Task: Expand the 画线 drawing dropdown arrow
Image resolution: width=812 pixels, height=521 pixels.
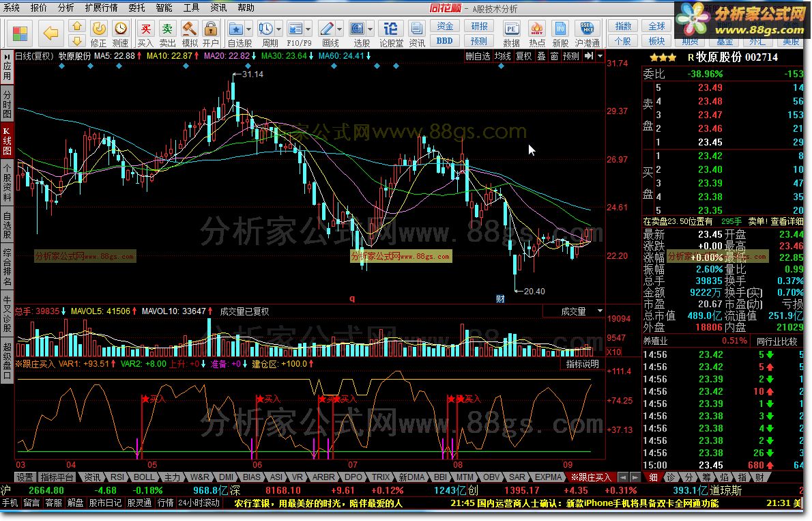Action: tap(340, 29)
